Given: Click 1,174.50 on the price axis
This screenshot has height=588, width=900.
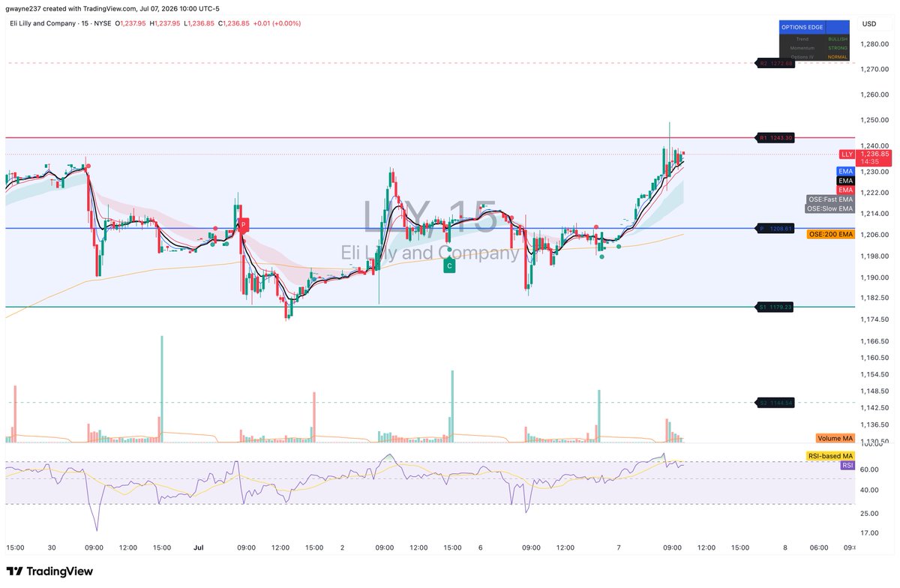Looking at the screenshot, I should [874, 319].
